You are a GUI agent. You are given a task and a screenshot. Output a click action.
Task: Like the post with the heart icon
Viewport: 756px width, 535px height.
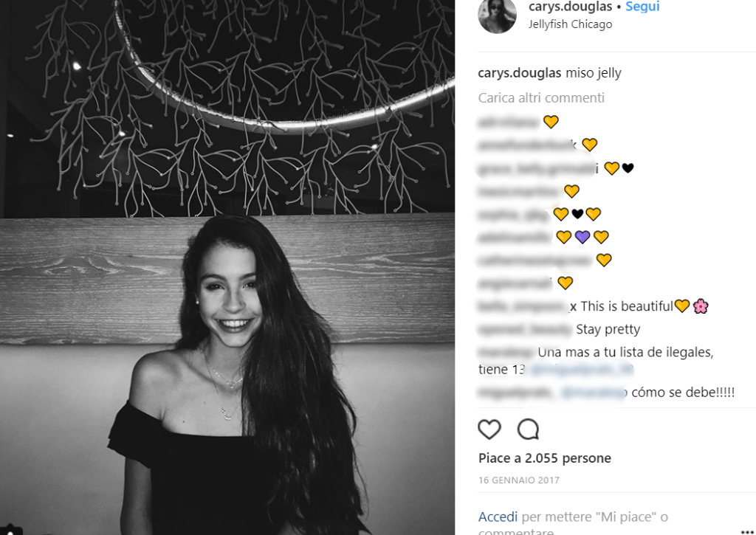click(489, 429)
